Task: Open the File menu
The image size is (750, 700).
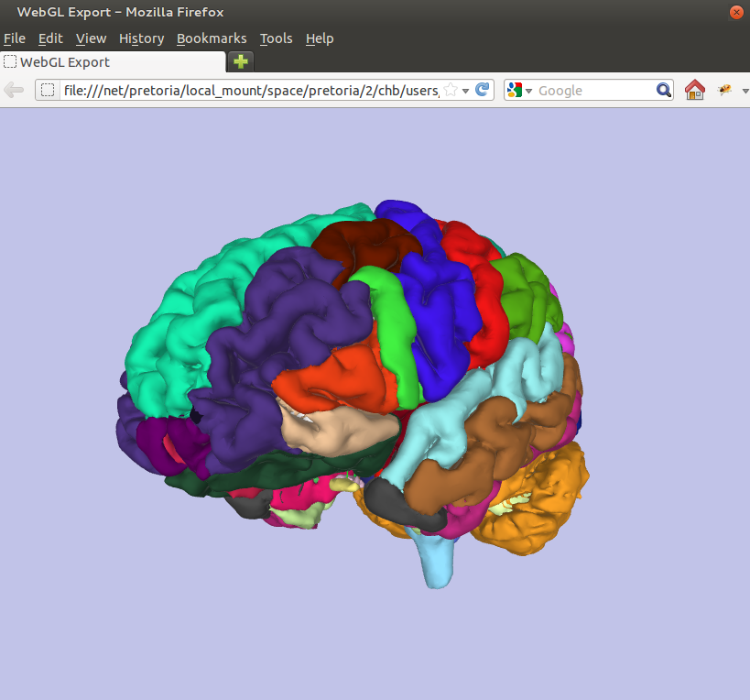Action: [14, 38]
